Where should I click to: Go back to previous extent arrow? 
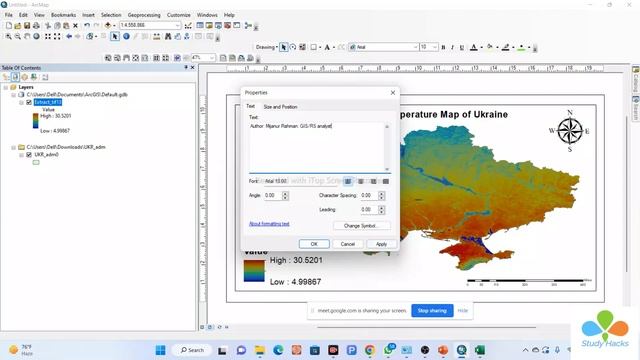[x=69, y=36]
